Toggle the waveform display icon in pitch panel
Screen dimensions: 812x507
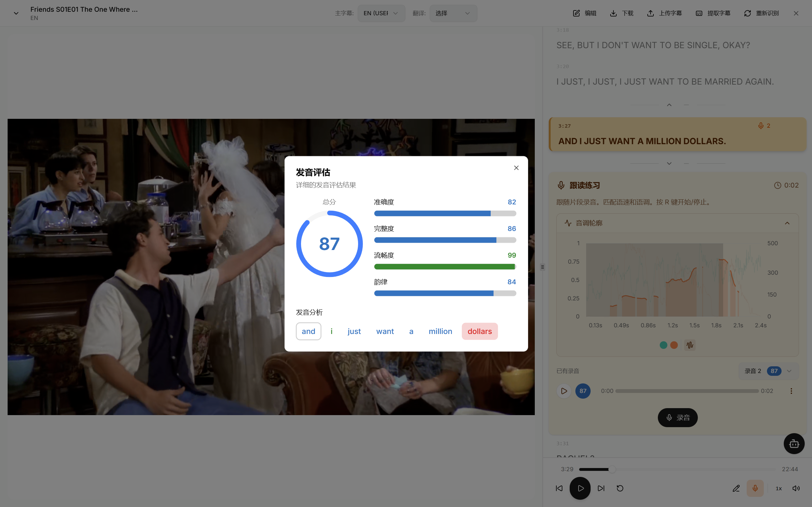690,345
